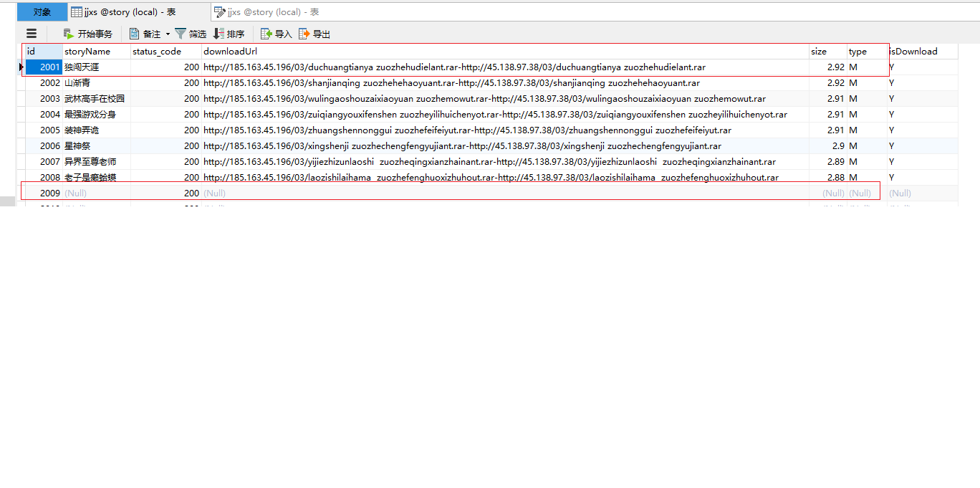The width and height of the screenshot is (980, 488).
Task: Click the downloadUrl containing zuiqiangyouxifenshen
Action: (505, 114)
